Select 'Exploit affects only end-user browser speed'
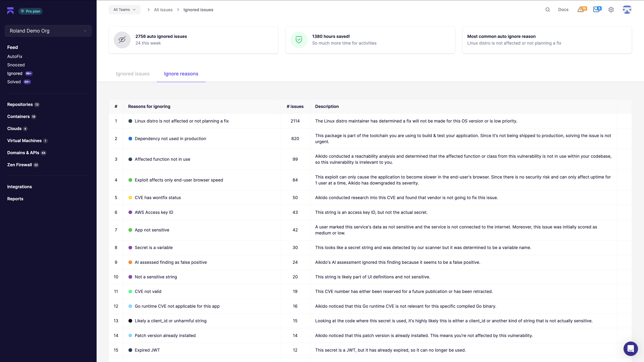The image size is (644, 362). click(370, 180)
